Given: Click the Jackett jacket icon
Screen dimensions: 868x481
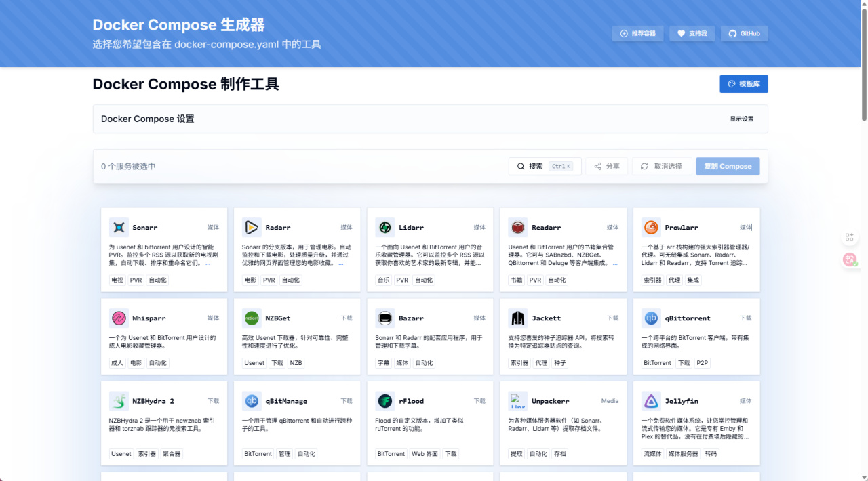Looking at the screenshot, I should coord(518,318).
